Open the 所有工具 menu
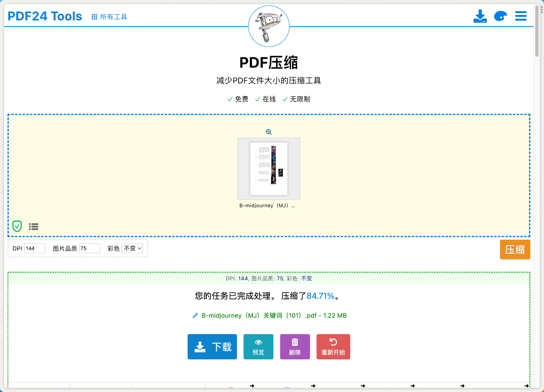The image size is (544, 392). [x=113, y=17]
